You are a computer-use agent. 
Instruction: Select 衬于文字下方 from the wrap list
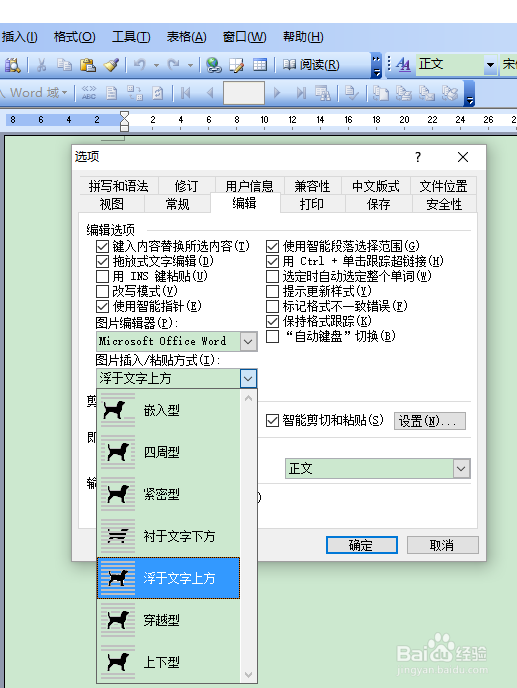click(169, 536)
